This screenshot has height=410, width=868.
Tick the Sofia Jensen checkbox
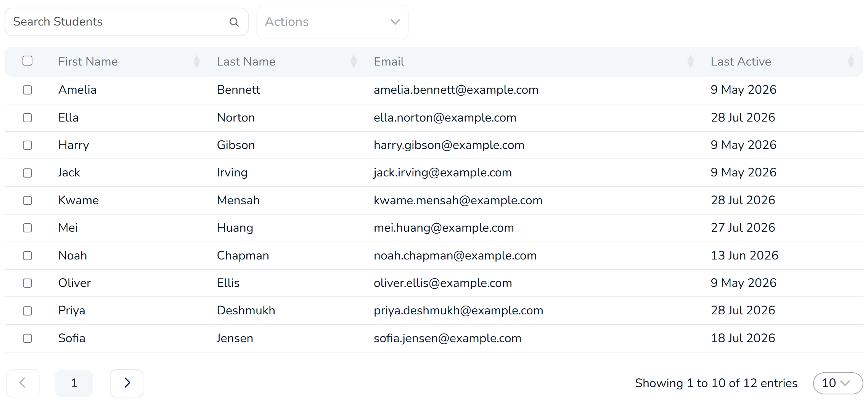pyautogui.click(x=27, y=338)
